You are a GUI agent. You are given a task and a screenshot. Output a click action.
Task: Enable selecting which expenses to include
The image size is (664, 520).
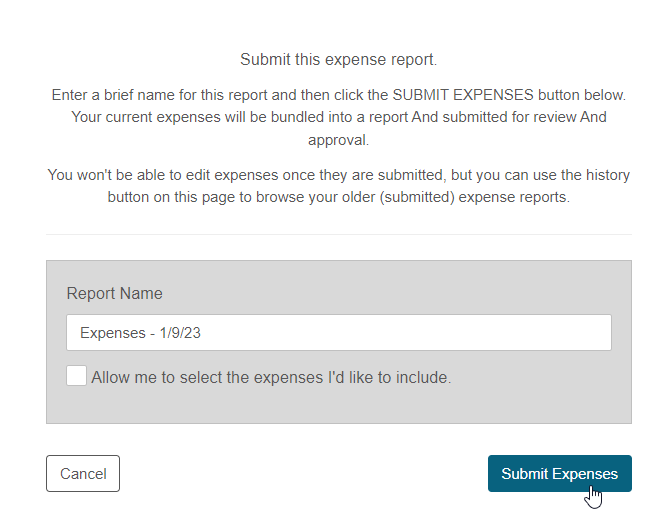click(76, 376)
